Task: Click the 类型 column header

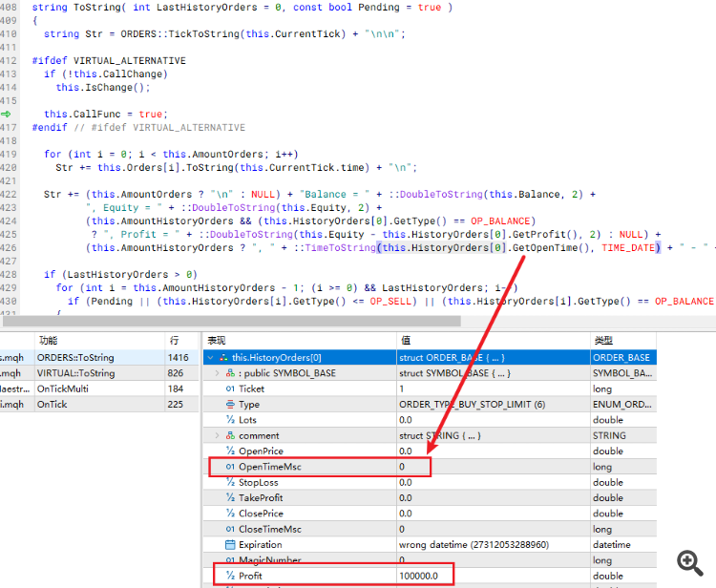Action: [x=623, y=341]
